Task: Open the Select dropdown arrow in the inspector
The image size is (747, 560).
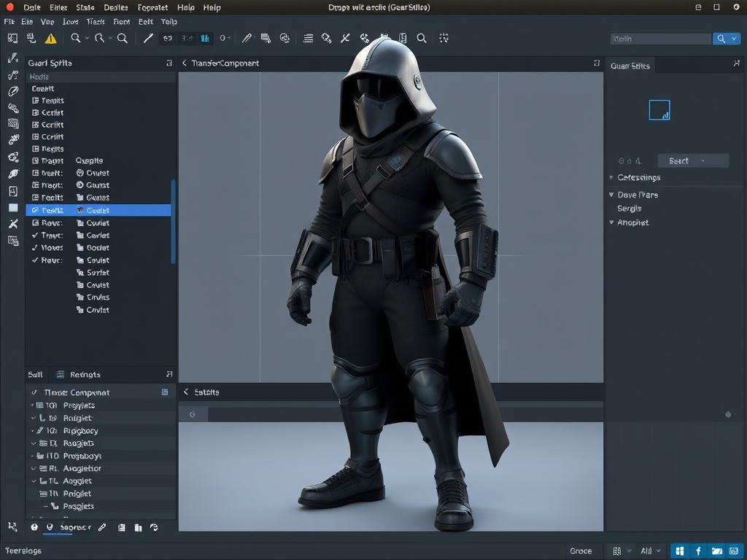Action: (x=704, y=160)
